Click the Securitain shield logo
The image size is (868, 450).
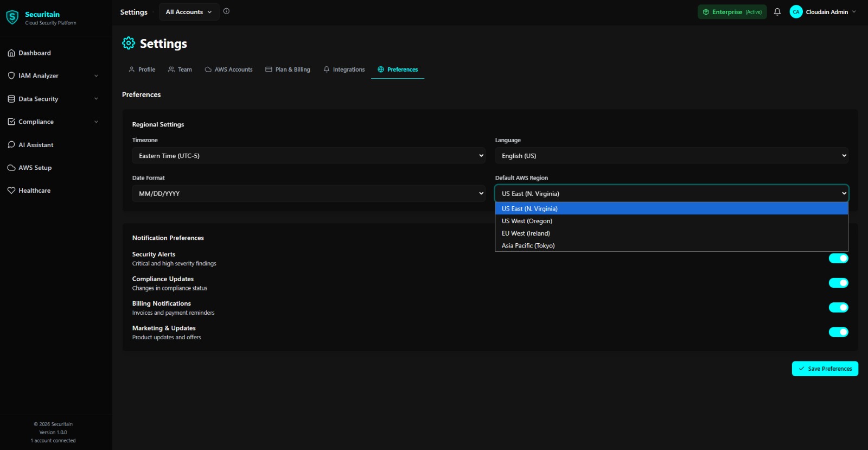12,17
